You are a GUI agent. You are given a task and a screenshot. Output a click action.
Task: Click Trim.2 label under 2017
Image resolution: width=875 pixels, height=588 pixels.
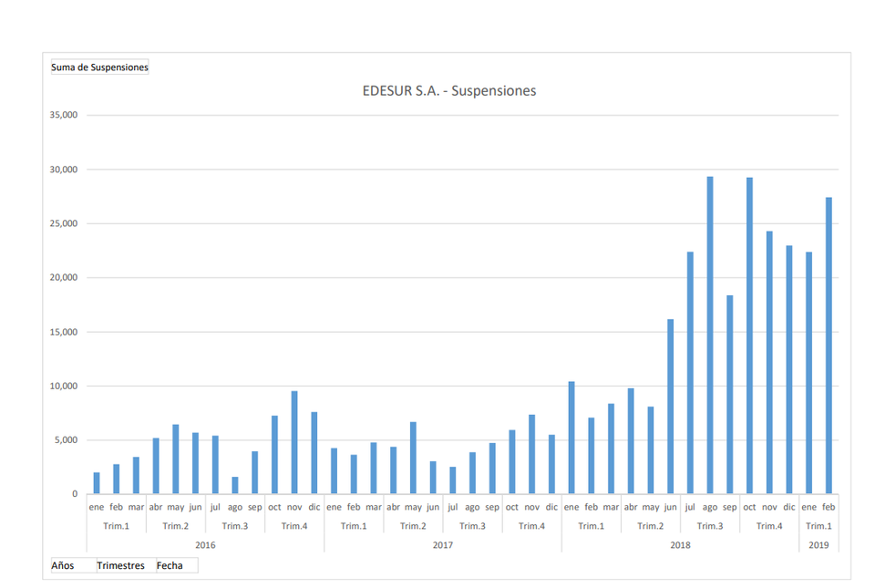click(x=413, y=526)
